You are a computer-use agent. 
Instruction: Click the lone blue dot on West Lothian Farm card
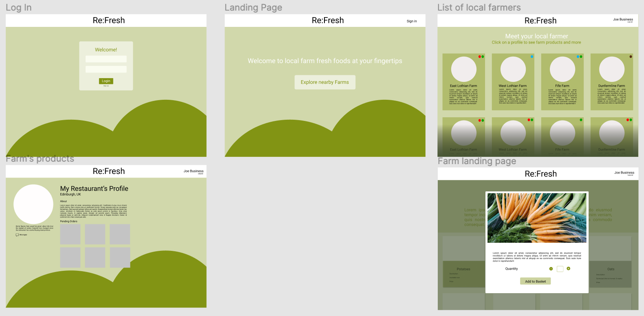point(532,57)
